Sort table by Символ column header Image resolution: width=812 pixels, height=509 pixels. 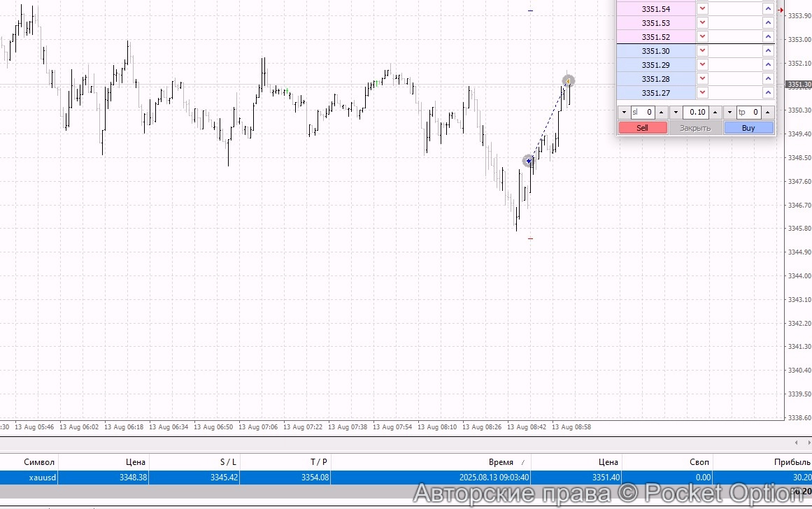[x=39, y=462]
